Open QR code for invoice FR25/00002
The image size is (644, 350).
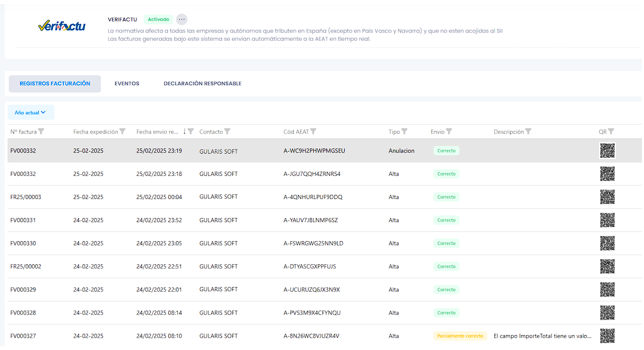click(607, 266)
